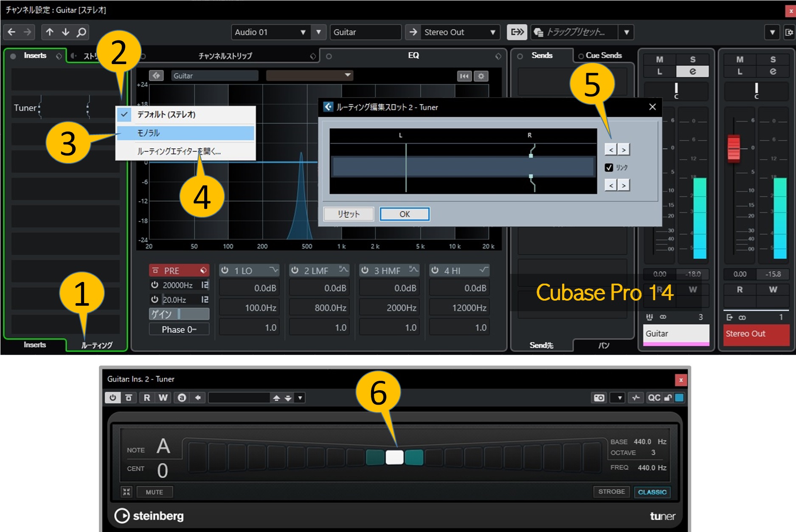The image size is (796, 532).
Task: Enable the 20.0Hz low-cut filter power
Action: click(x=155, y=299)
